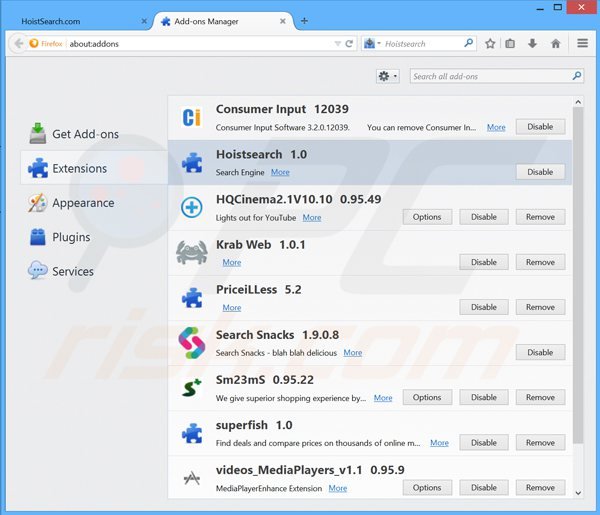Select Extensions in the sidebar
The width and height of the screenshot is (600, 515).
click(x=94, y=168)
